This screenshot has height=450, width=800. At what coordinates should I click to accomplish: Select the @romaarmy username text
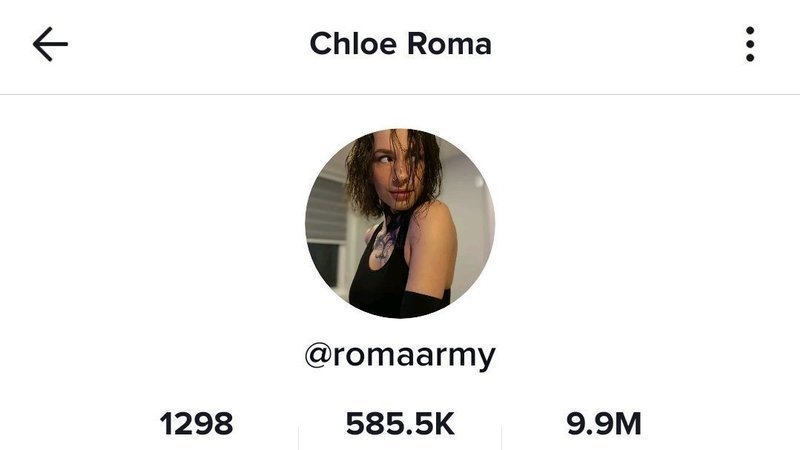coord(400,356)
